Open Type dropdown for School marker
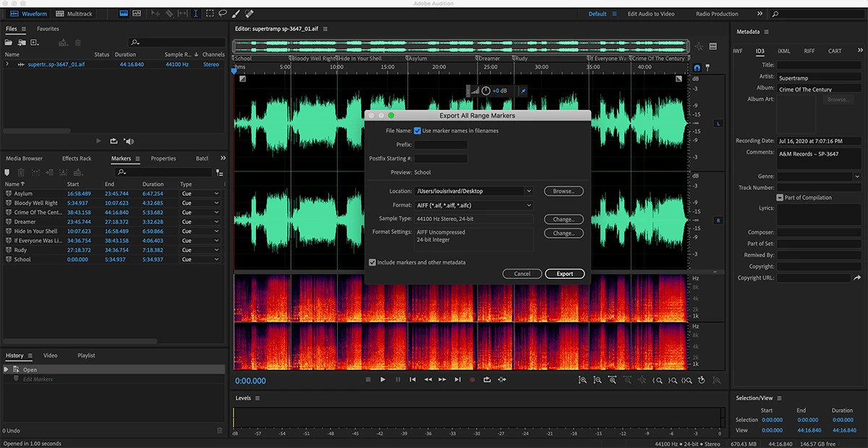This screenshot has width=868, height=448. 200,259
